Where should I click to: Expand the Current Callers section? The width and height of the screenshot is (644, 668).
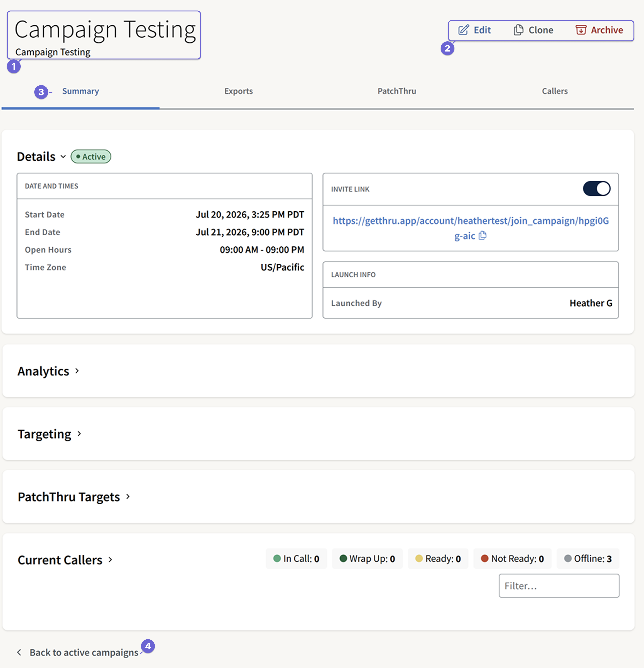[x=110, y=560]
